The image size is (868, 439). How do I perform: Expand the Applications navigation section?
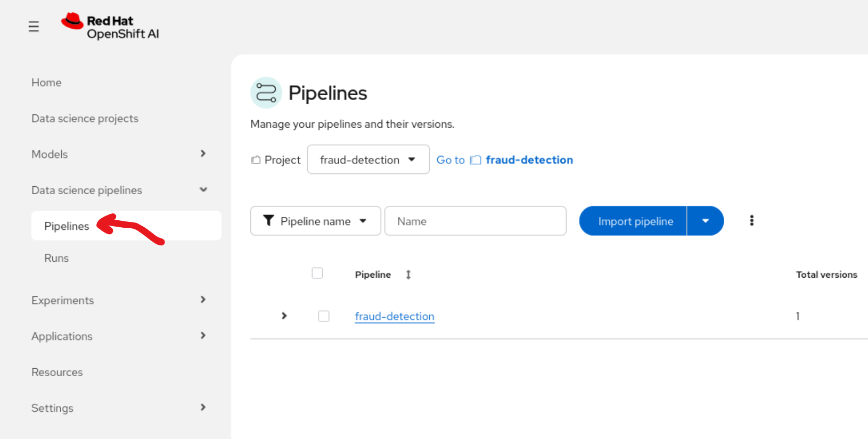pyautogui.click(x=203, y=335)
